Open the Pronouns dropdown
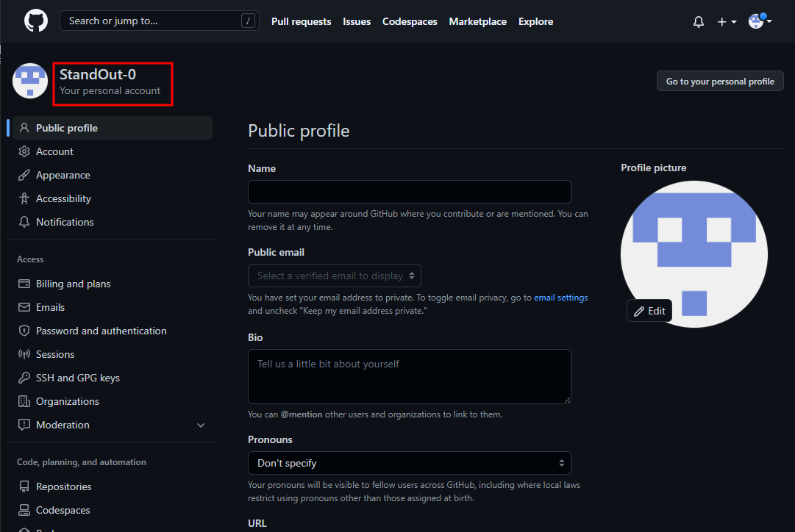795x532 pixels. coord(410,463)
